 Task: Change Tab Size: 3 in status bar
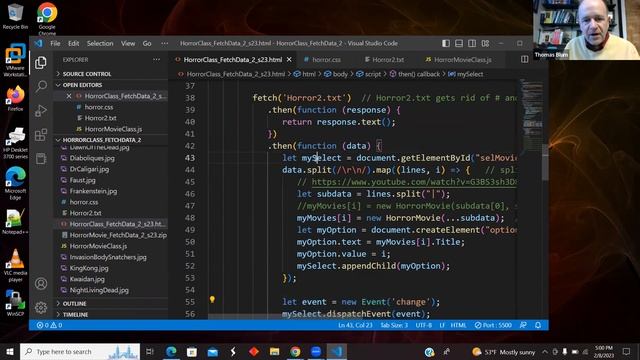pos(394,325)
